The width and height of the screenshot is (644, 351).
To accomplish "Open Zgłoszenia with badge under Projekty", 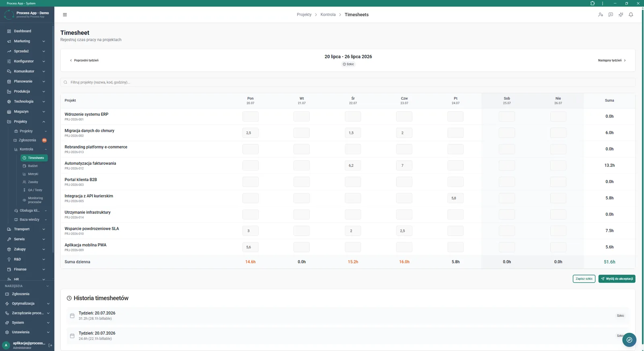I will click(30, 140).
